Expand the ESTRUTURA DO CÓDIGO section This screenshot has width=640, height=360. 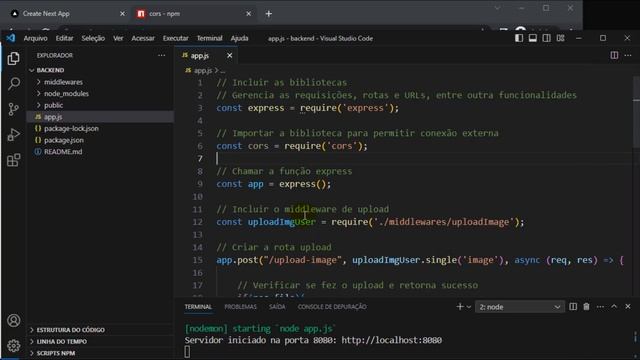point(100,329)
